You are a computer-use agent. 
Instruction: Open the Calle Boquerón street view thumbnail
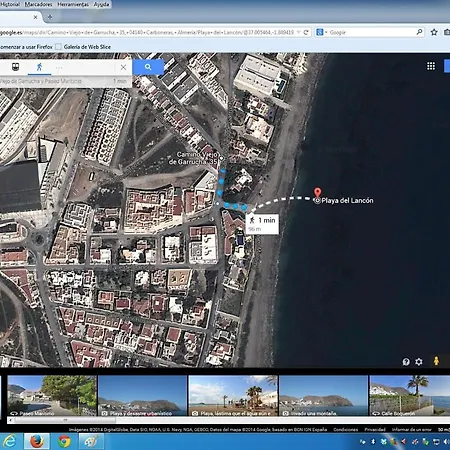click(410, 396)
